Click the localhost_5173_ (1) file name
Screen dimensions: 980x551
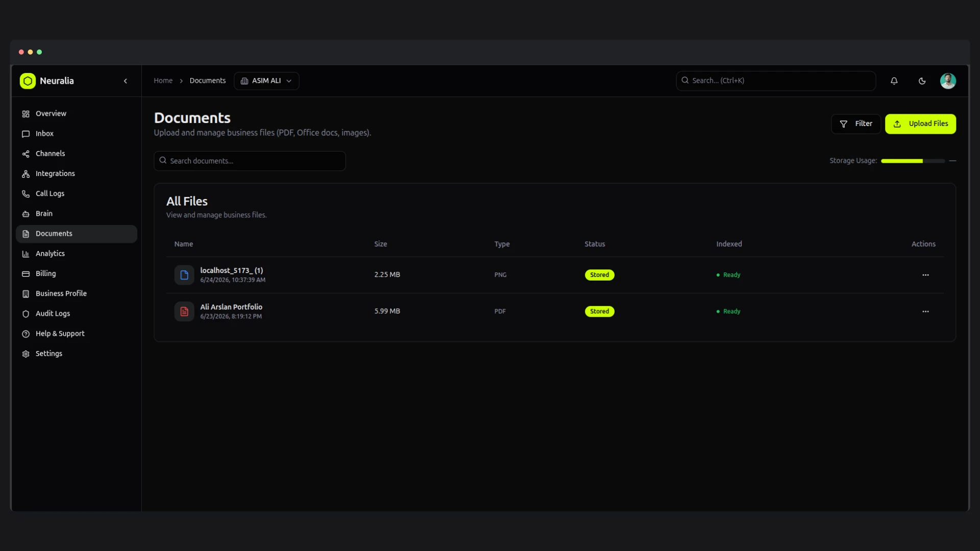point(232,270)
